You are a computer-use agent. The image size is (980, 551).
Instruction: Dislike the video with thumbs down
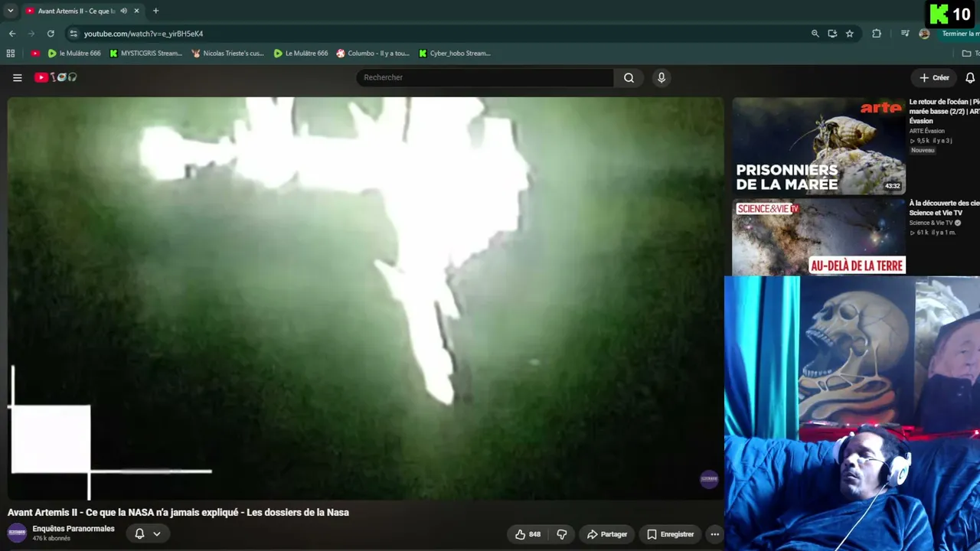(562, 534)
